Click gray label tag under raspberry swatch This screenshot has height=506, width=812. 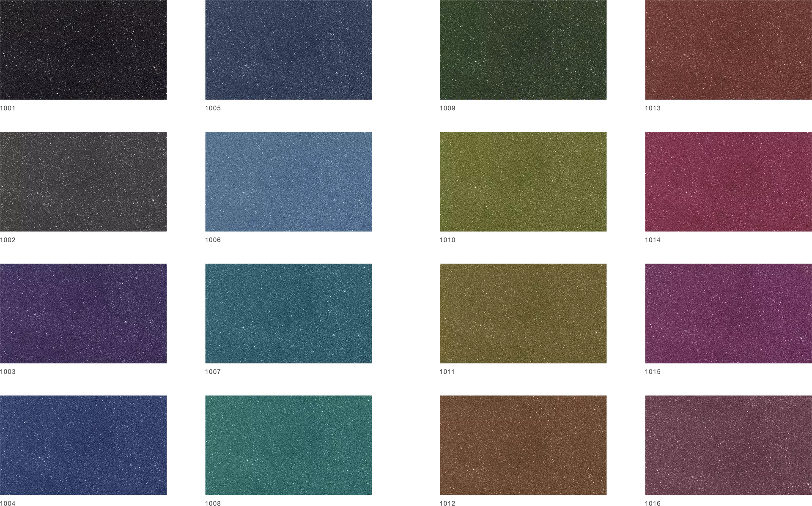(653, 239)
